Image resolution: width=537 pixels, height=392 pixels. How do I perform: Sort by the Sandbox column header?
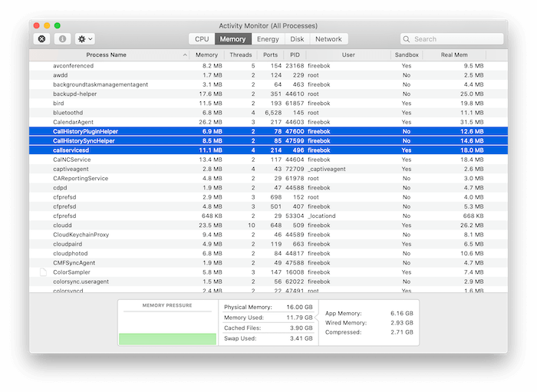[x=407, y=54]
